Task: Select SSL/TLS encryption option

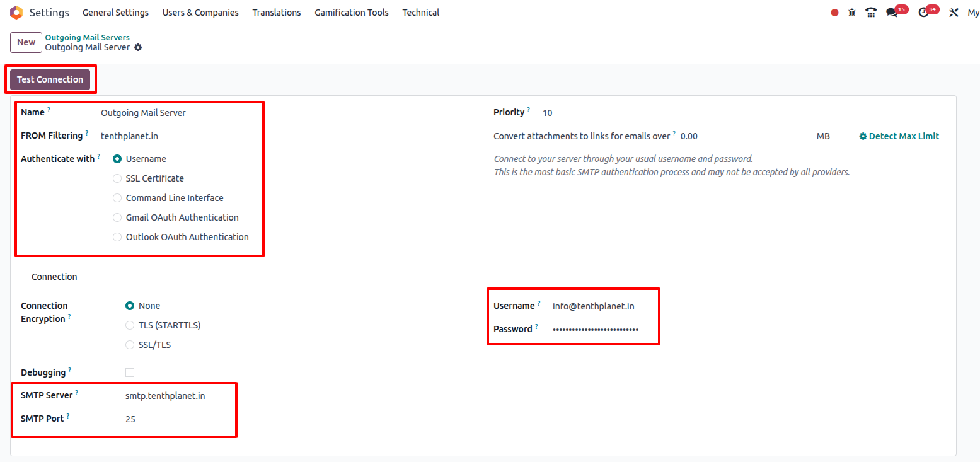Action: coord(130,345)
